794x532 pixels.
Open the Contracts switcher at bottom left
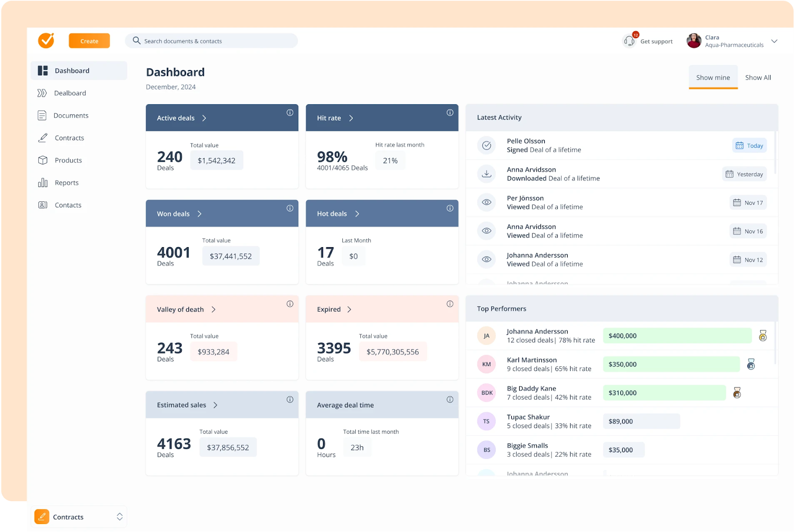coord(79,517)
